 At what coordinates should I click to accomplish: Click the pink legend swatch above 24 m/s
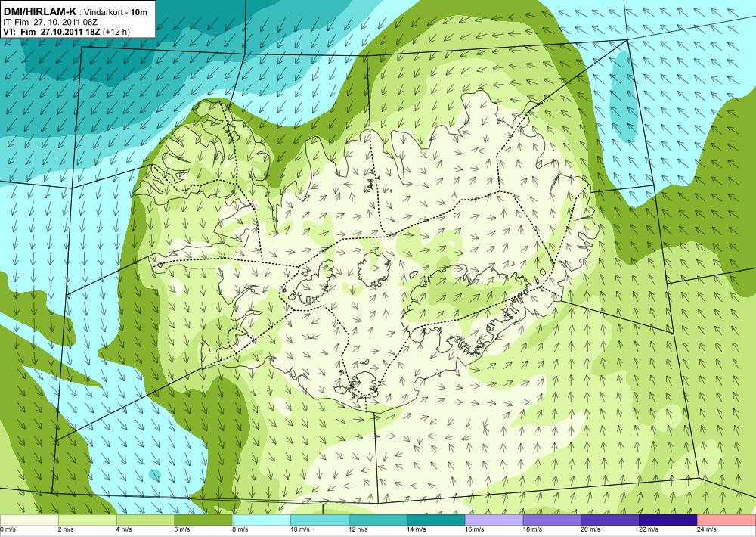coord(727,520)
